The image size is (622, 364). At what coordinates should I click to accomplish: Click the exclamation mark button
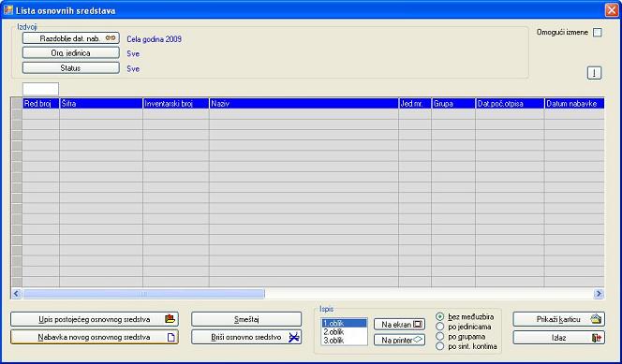click(594, 73)
